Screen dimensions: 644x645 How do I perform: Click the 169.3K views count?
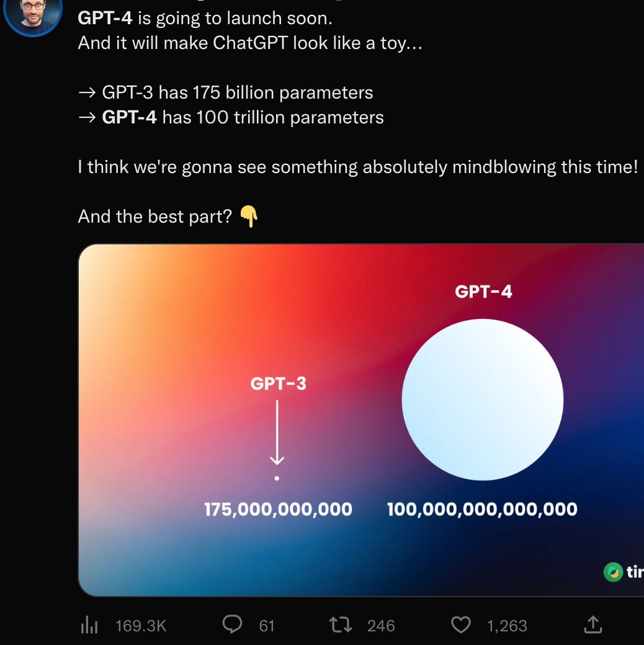click(x=141, y=626)
